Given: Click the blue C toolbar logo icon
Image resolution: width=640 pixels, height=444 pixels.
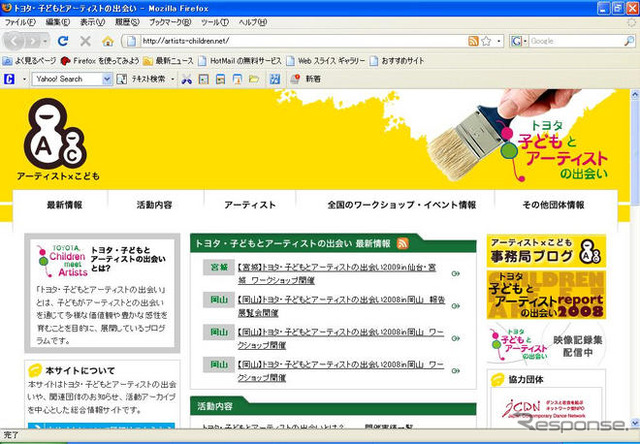Looking at the screenshot, I should 9,79.
